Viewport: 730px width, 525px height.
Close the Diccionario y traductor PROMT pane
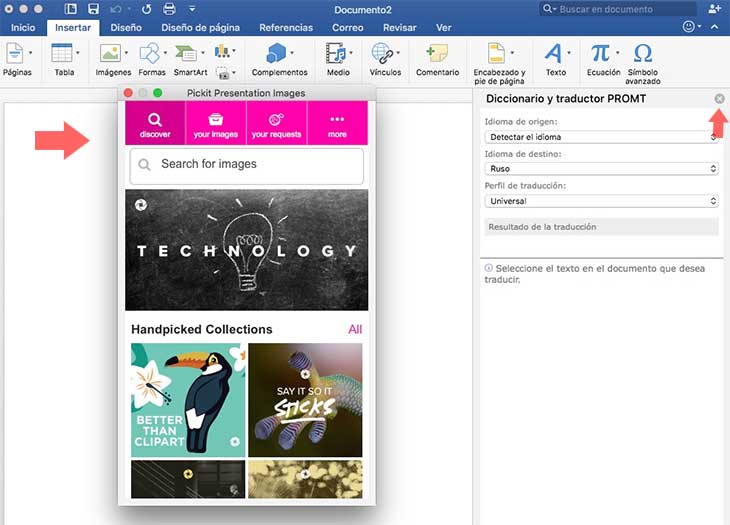pos(719,99)
